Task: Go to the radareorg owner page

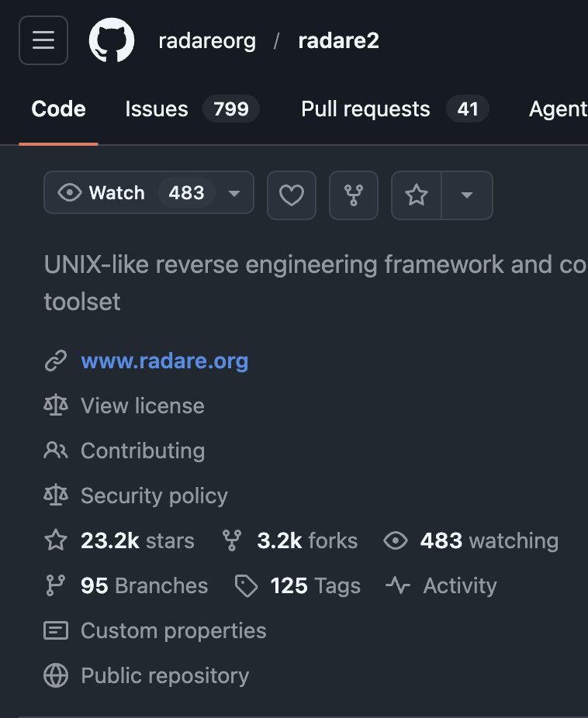Action: (x=207, y=41)
